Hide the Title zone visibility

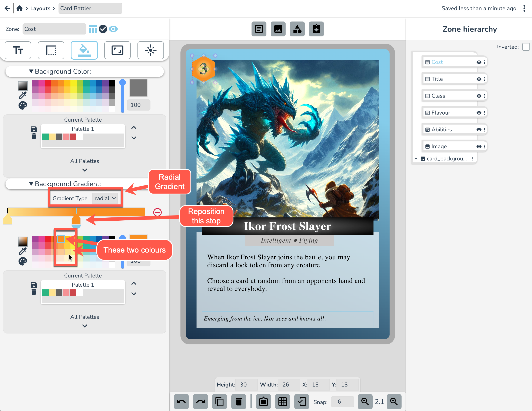coord(479,79)
